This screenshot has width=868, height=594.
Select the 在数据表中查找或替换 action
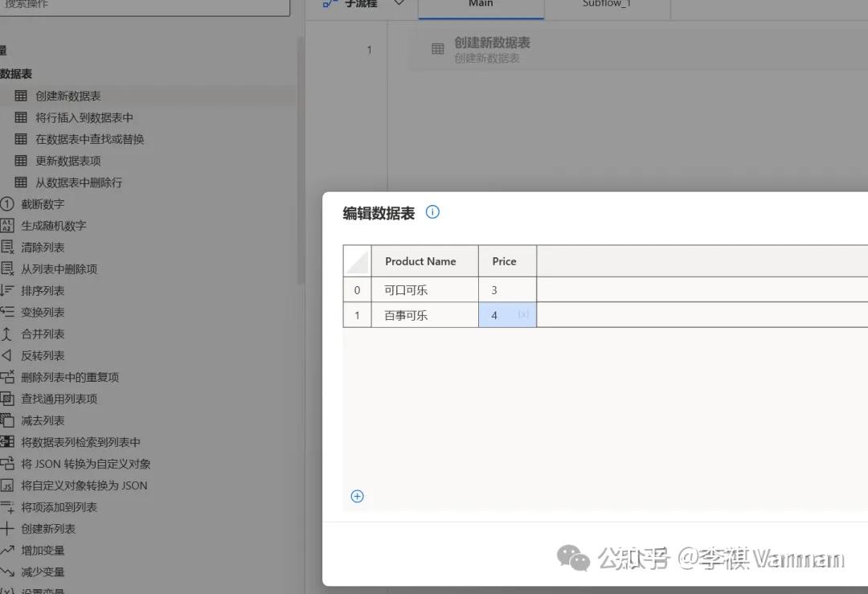88,138
